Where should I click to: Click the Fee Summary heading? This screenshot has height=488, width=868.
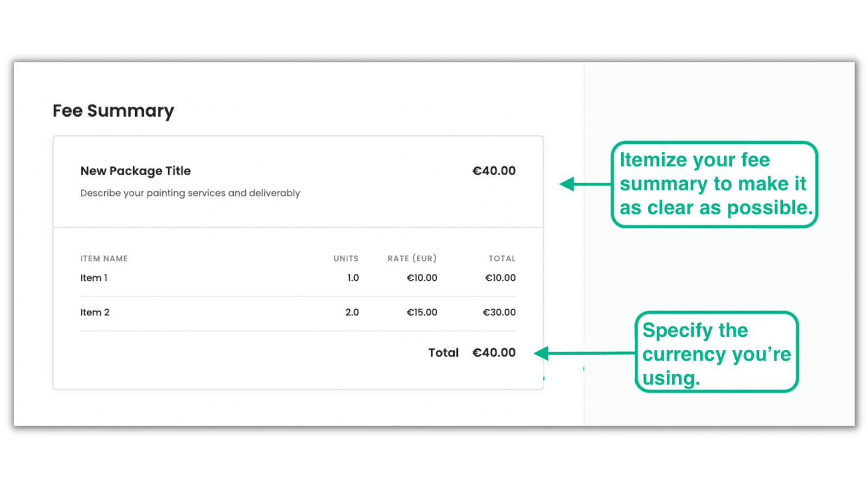click(x=113, y=111)
